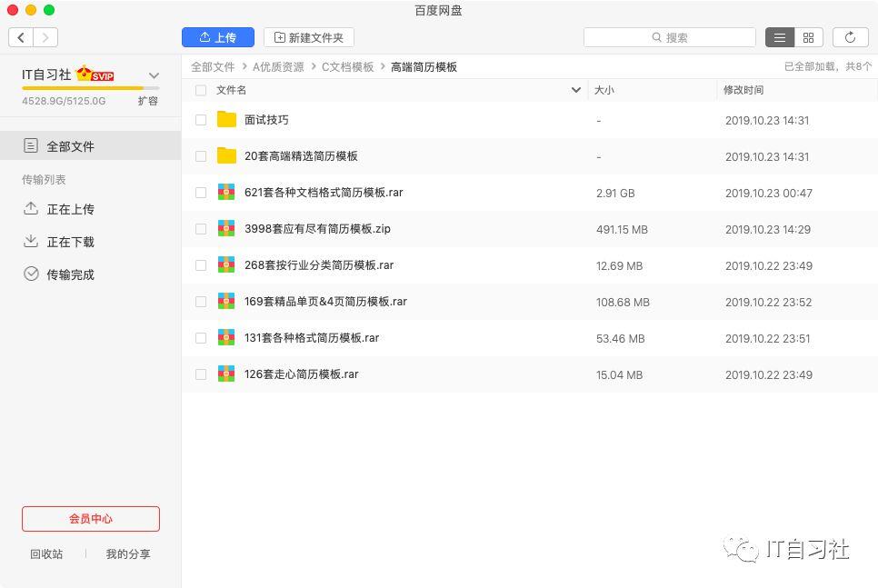This screenshot has height=588, width=878.
Task: Click the back navigation arrow
Action: coord(20,37)
